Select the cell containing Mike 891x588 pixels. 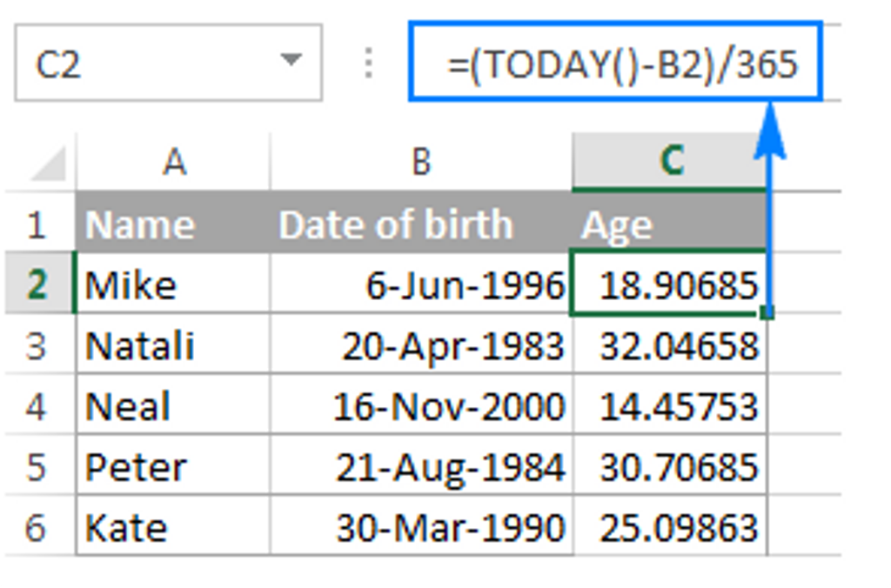coord(173,284)
